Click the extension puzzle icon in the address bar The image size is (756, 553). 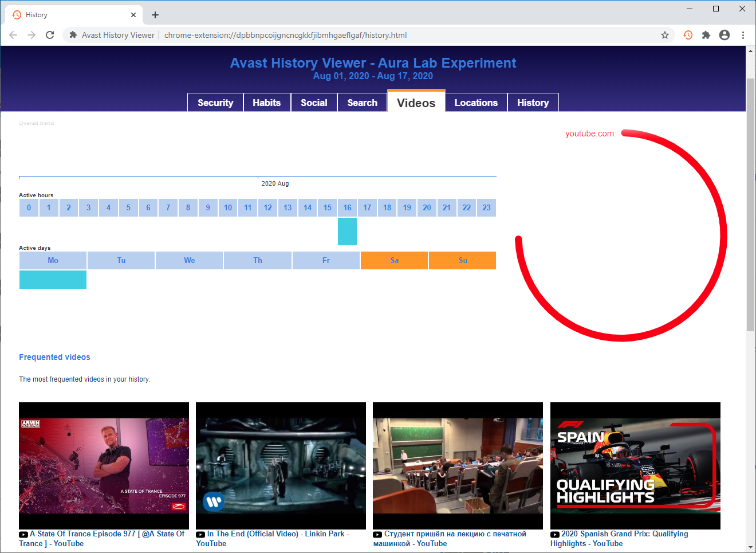click(x=73, y=35)
